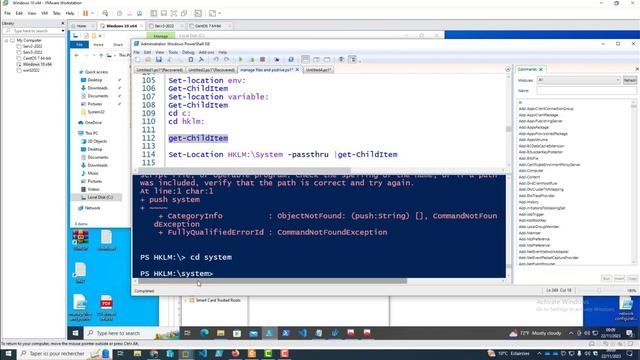This screenshot has width=640, height=360.
Task: Click the Name filter field in Commands
Action: tap(587, 91)
